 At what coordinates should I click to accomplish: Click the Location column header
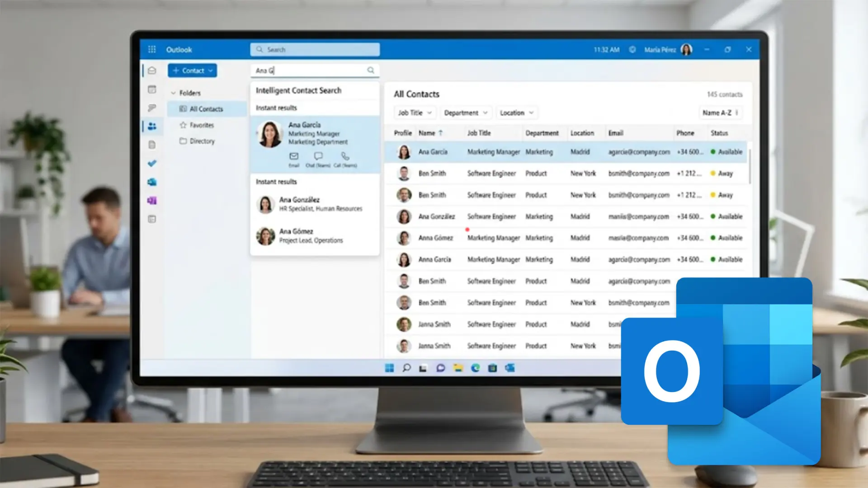click(582, 133)
